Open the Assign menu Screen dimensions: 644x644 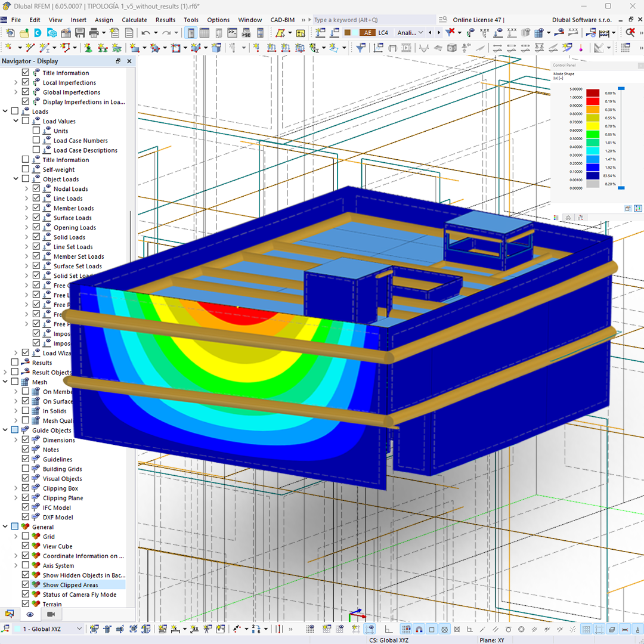click(x=104, y=20)
